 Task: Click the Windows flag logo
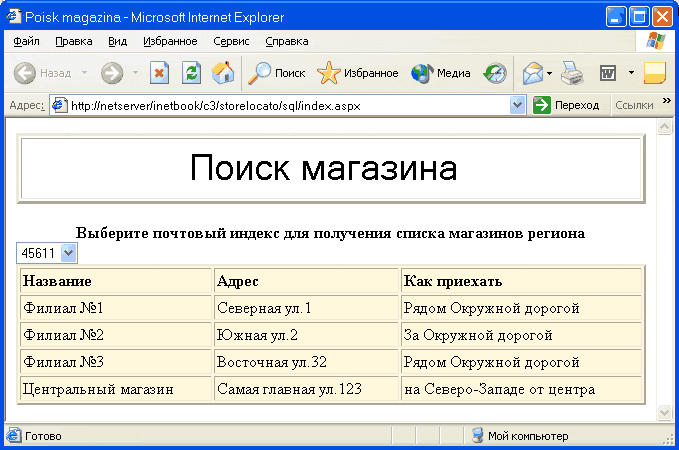pyautogui.click(x=656, y=41)
